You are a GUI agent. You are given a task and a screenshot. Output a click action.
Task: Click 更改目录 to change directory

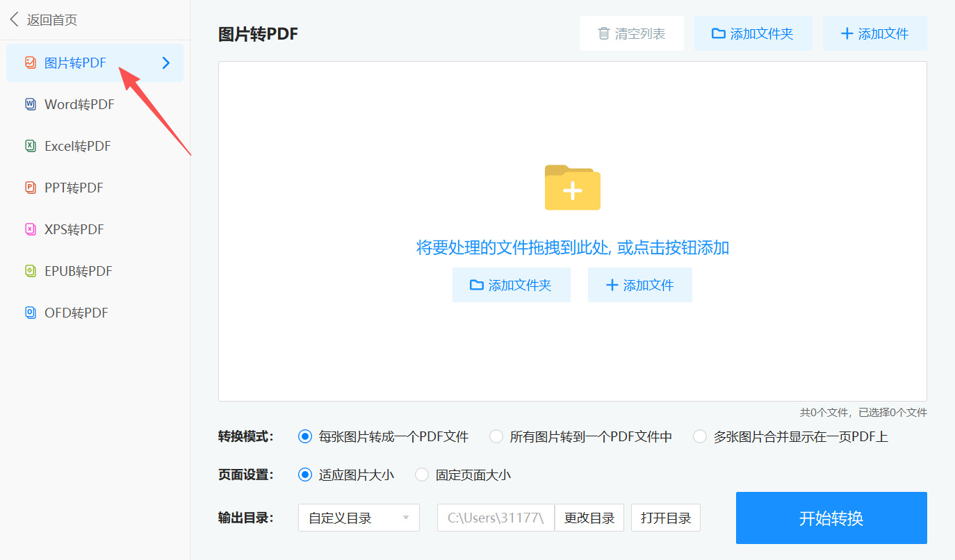[589, 518]
